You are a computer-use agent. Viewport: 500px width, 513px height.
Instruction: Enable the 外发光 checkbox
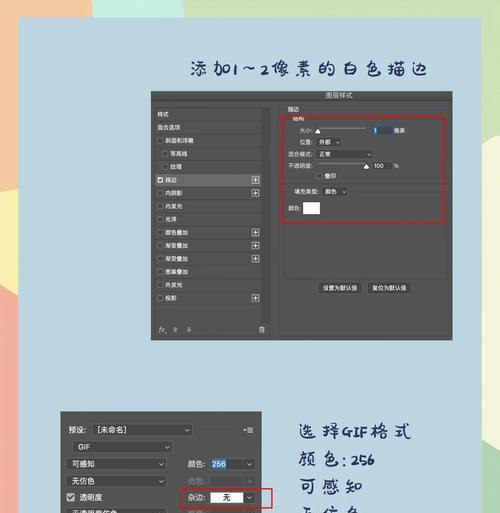(x=160, y=285)
